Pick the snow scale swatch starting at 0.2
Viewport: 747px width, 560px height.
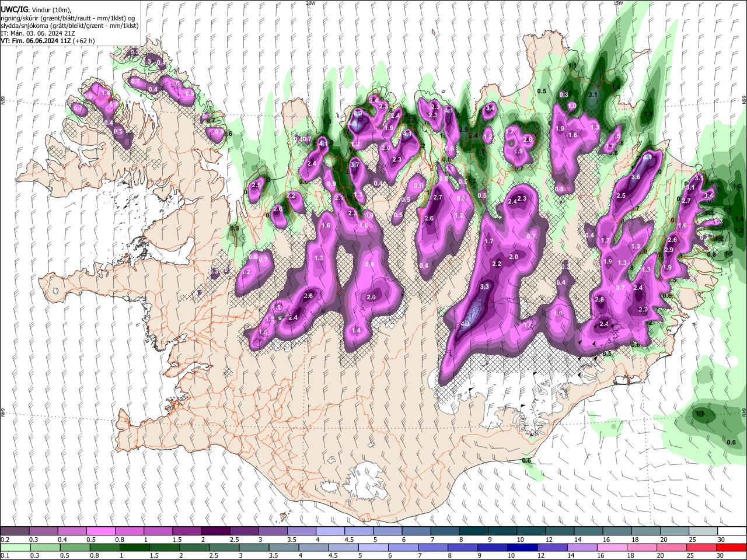[15, 531]
